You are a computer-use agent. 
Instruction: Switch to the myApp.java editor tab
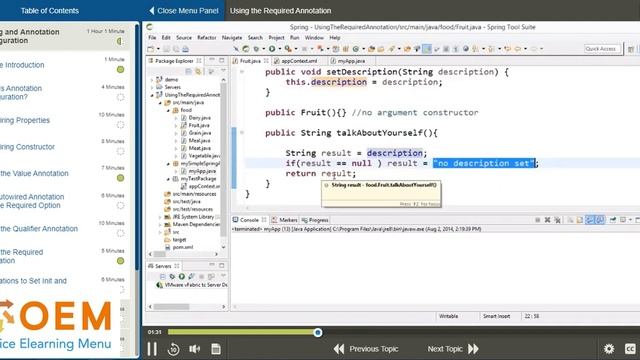point(351,61)
